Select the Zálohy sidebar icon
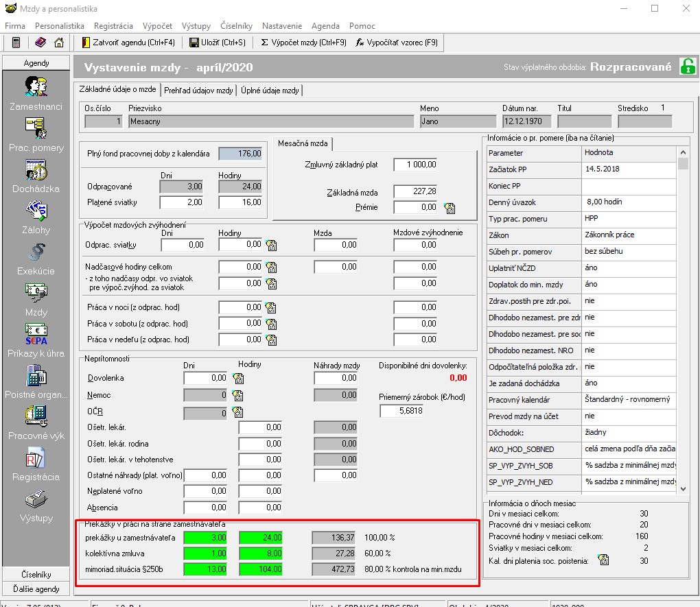Screen dimensions: 700x607 36,211
